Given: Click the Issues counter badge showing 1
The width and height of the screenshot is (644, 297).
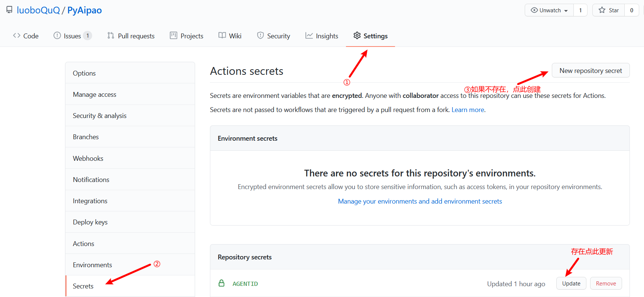Looking at the screenshot, I should (88, 36).
